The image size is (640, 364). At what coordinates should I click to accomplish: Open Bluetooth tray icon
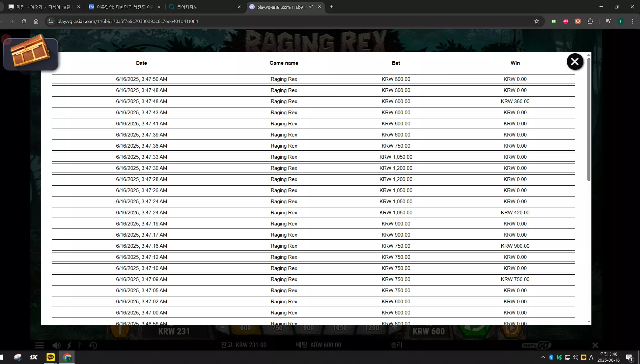551,357
